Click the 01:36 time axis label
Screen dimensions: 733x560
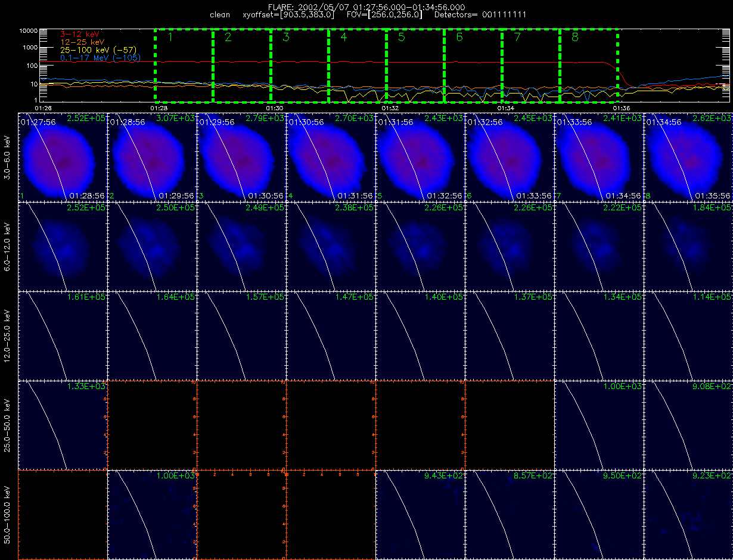(622, 108)
